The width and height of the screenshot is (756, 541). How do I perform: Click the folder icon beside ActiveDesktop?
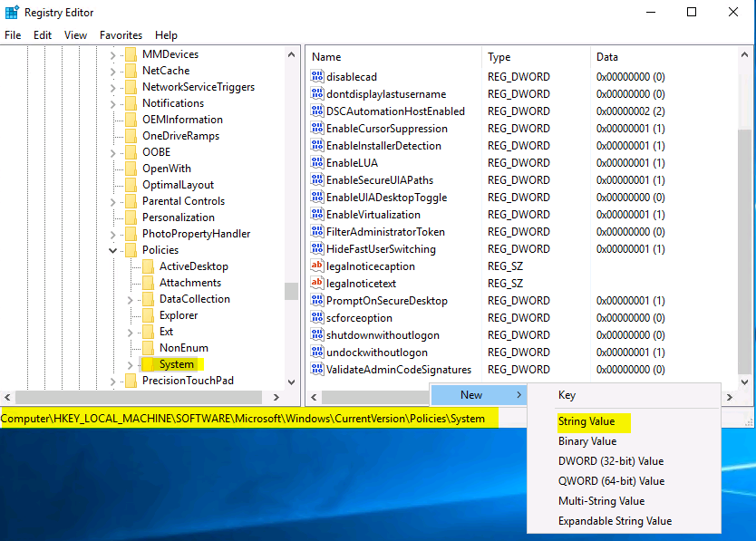(148, 266)
